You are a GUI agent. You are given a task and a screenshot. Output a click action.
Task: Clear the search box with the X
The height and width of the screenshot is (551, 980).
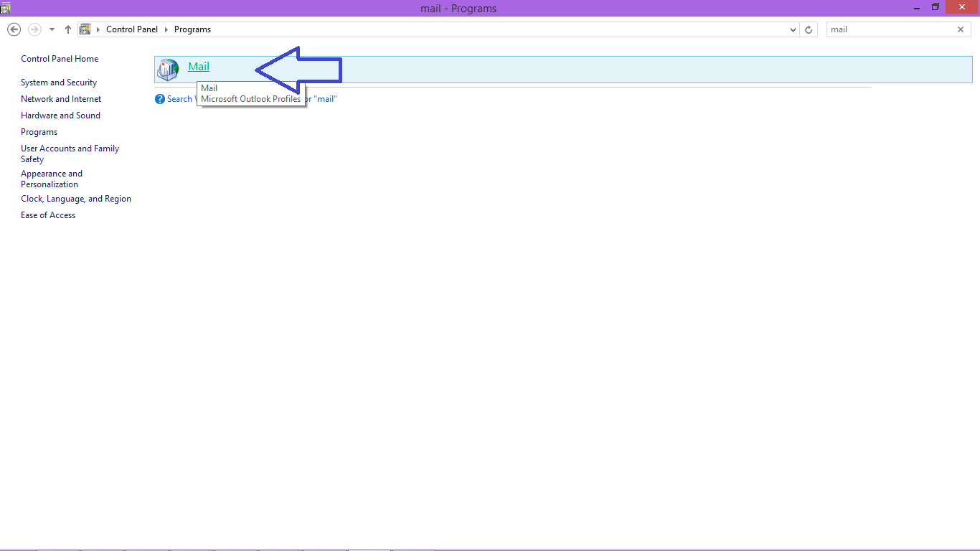tap(961, 29)
